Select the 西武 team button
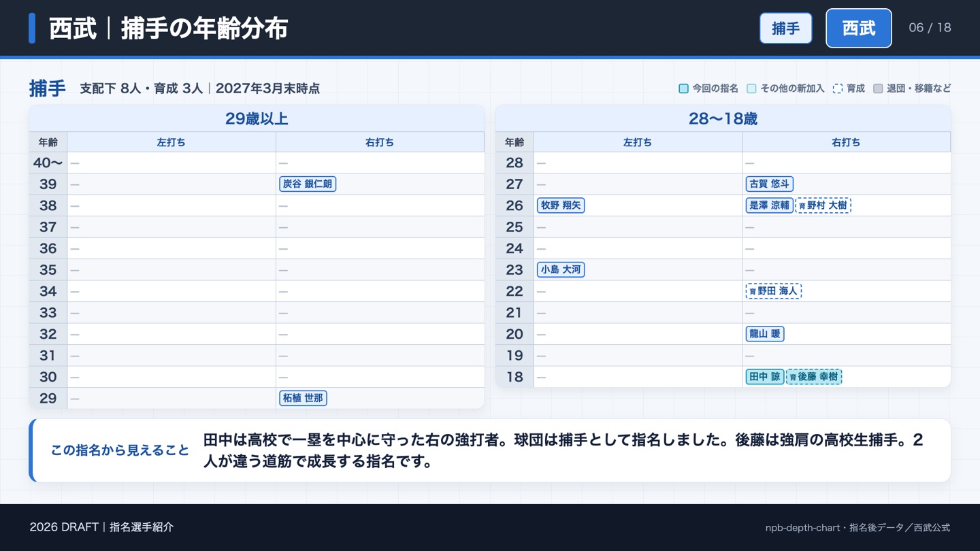This screenshot has width=980, height=551. pyautogui.click(x=859, y=28)
